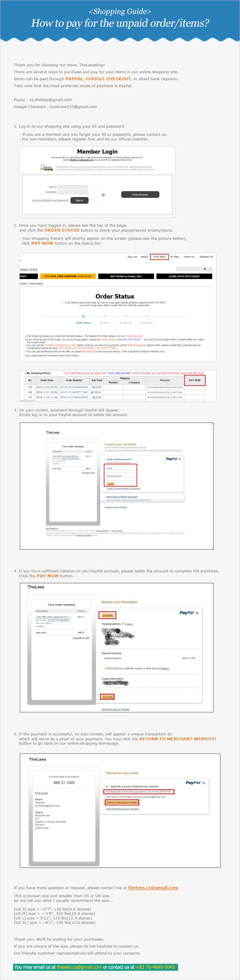Open Go to PayPal account overview link
Viewport: 240px width, 980px height.
point(122,809)
